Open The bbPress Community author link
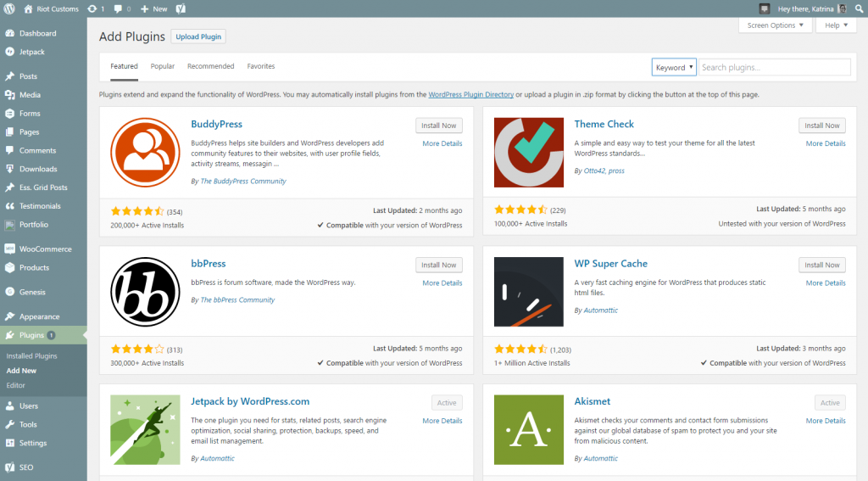Image resolution: width=868 pixels, height=481 pixels. pyautogui.click(x=237, y=299)
